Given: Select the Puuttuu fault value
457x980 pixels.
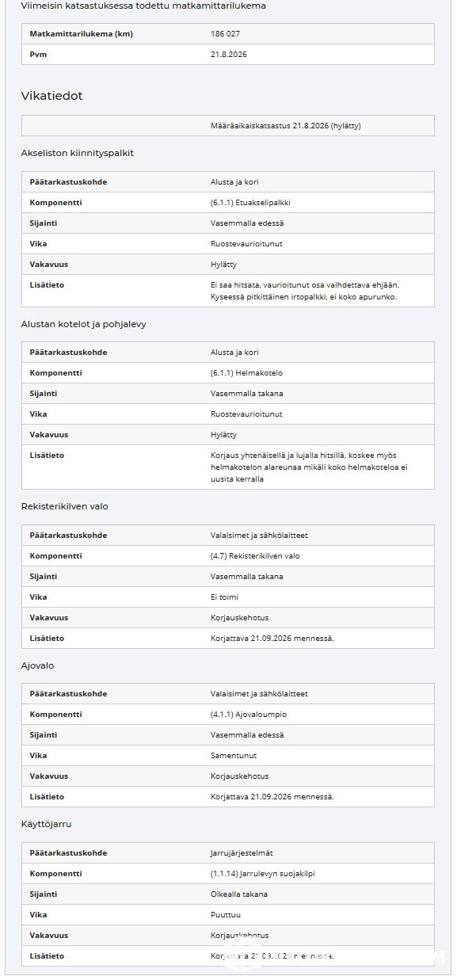Looking at the screenshot, I should [x=226, y=915].
